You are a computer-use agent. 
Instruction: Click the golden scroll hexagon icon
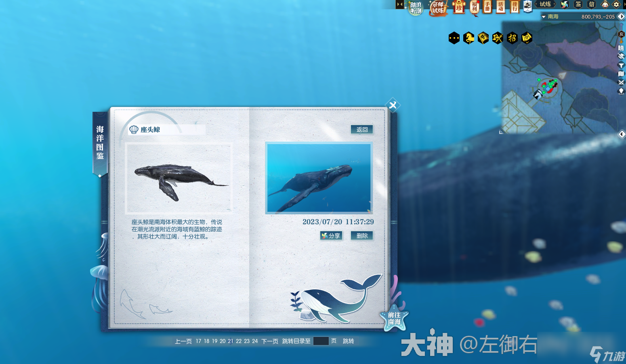527,38
